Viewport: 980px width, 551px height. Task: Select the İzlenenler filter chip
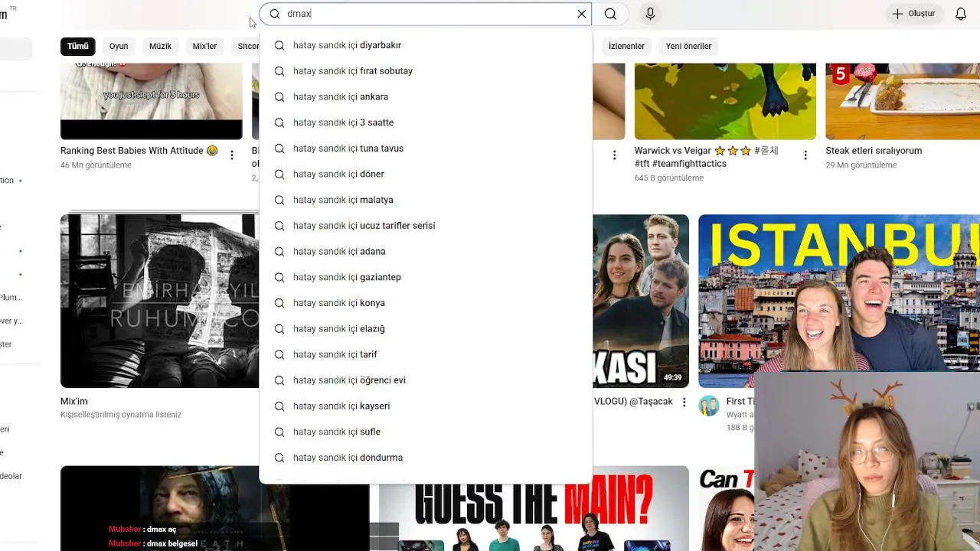pos(626,46)
